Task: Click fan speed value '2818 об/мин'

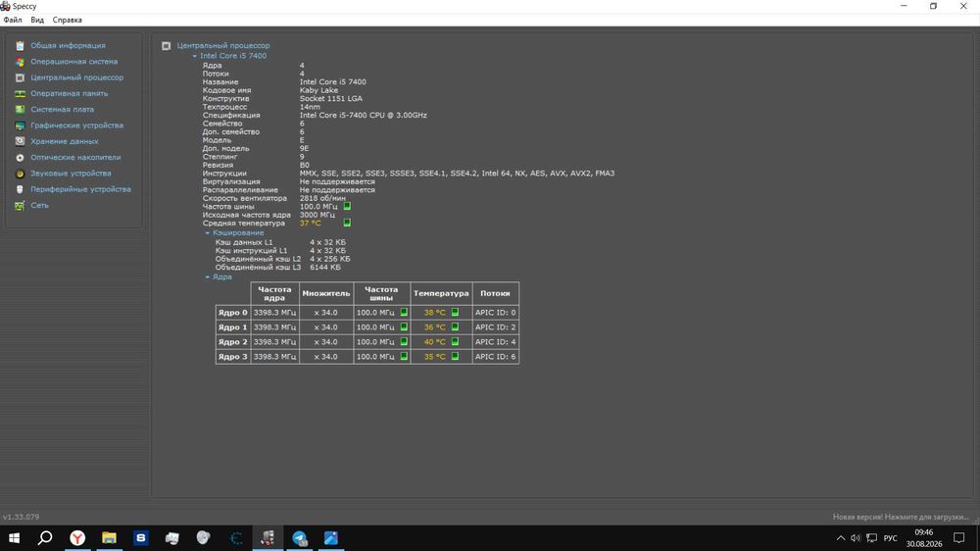Action: [x=322, y=198]
